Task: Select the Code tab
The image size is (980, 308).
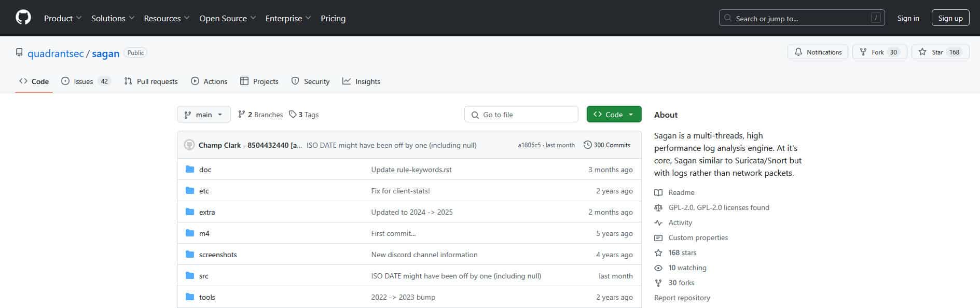Action: tap(34, 81)
